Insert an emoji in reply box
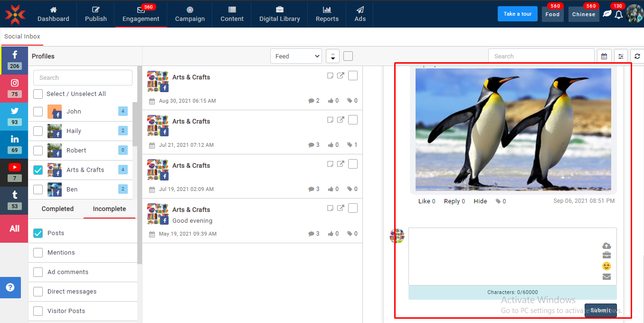 [606, 266]
